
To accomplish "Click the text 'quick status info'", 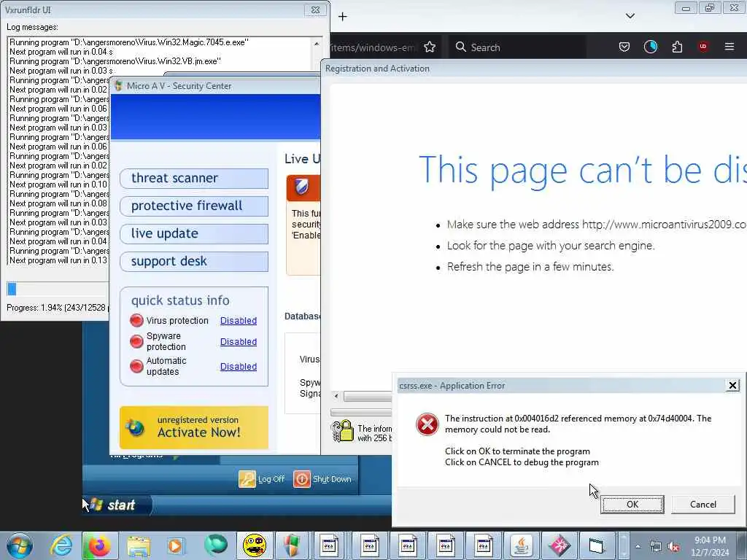I will 180,300.
